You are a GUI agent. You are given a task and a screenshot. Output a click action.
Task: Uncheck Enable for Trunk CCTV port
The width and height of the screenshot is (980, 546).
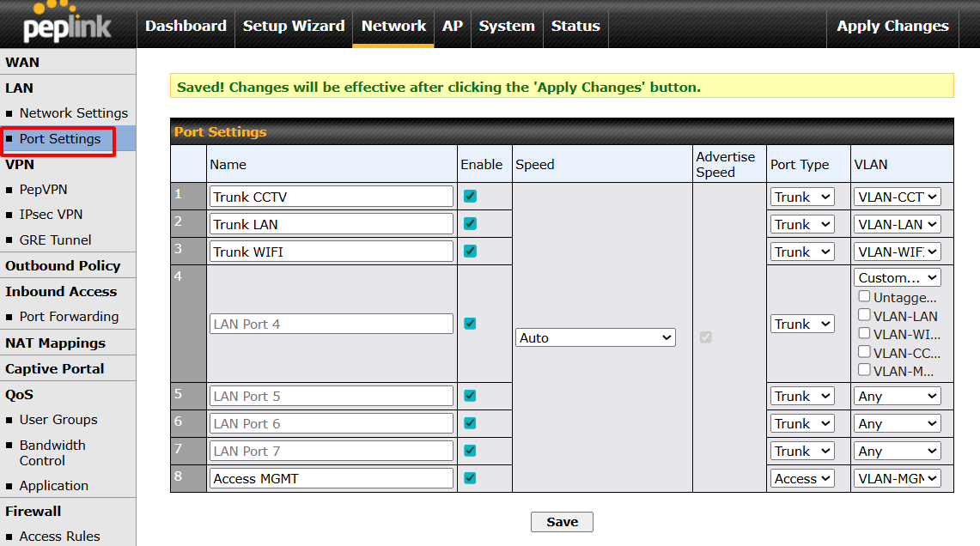click(470, 197)
